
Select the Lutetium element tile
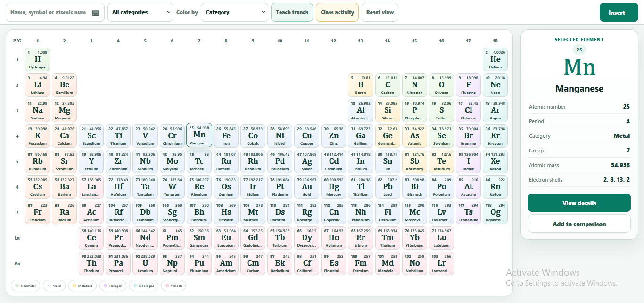(x=441, y=238)
